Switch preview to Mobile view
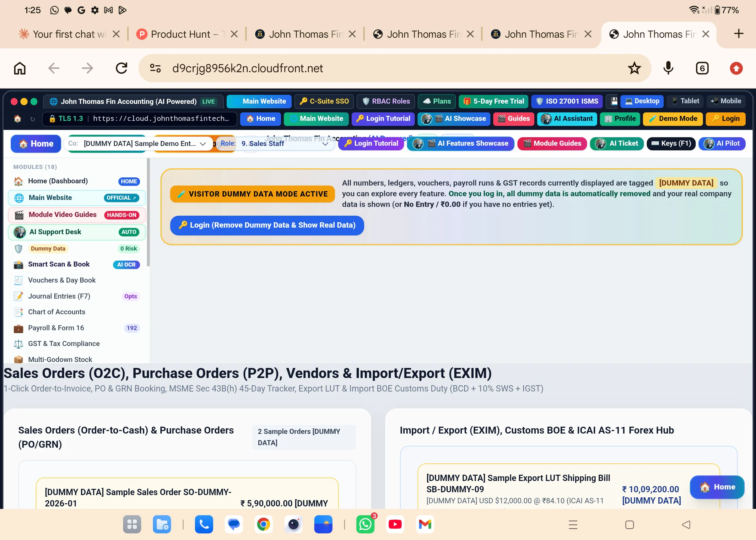 [x=726, y=101]
